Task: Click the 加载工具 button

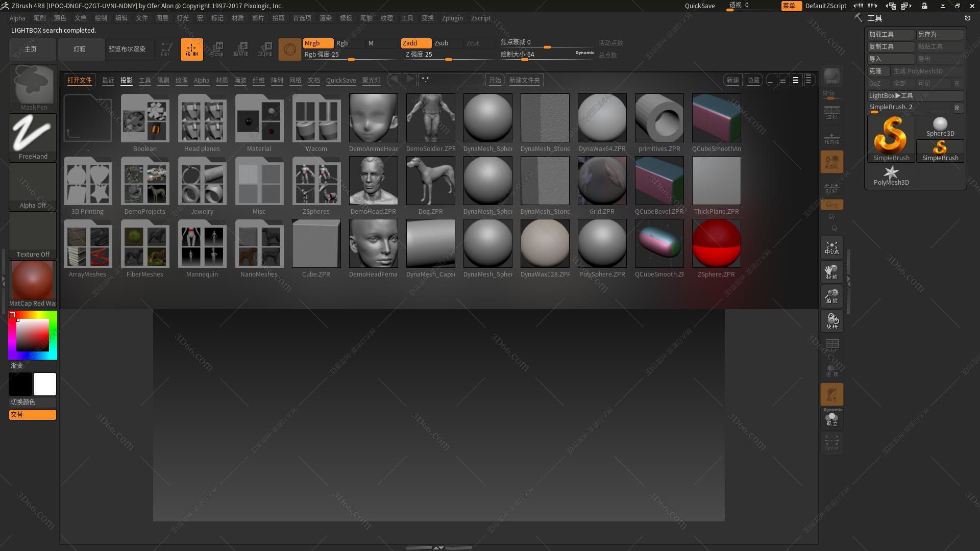Action: [890, 34]
